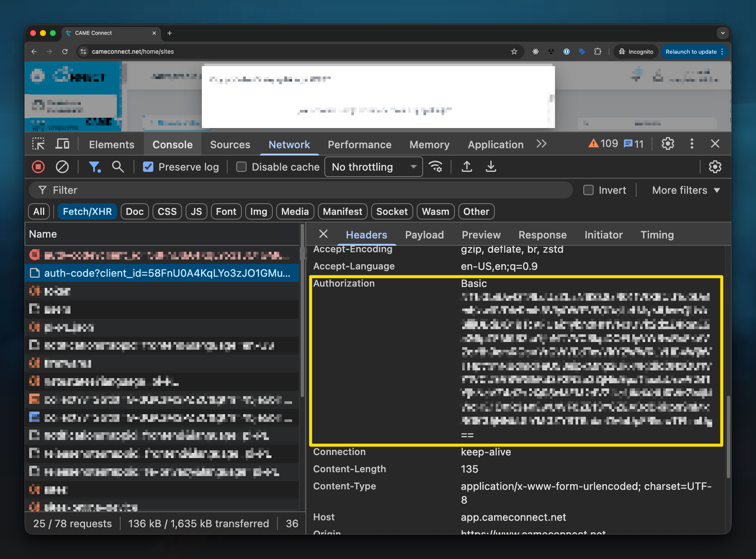Click the inspect element picker icon
The height and width of the screenshot is (559, 756).
coord(38,144)
